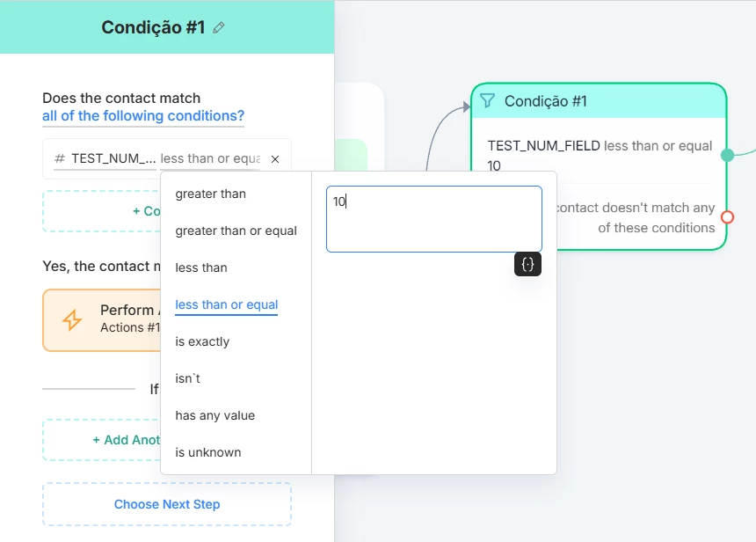Choose the "isn't" operator

click(x=188, y=378)
